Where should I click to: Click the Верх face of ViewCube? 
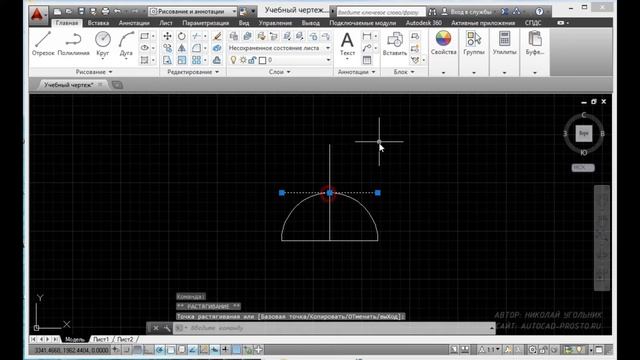[x=584, y=133]
